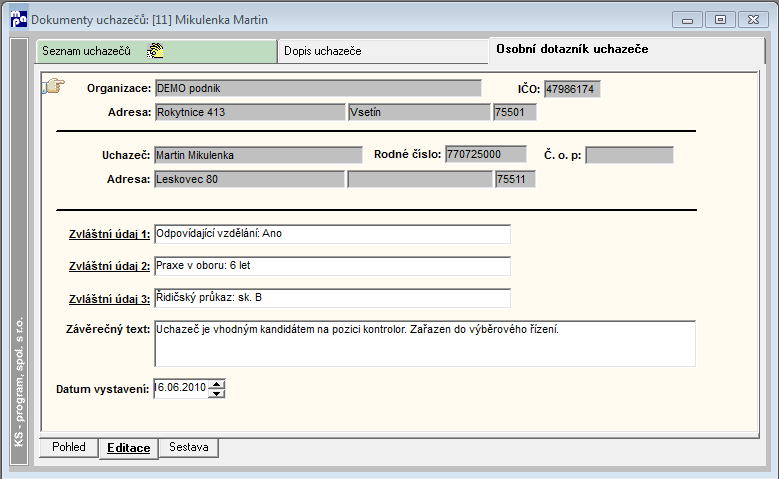Click the Zvláštní údaj 2 label link
The height and width of the screenshot is (479, 779).
[x=109, y=266]
